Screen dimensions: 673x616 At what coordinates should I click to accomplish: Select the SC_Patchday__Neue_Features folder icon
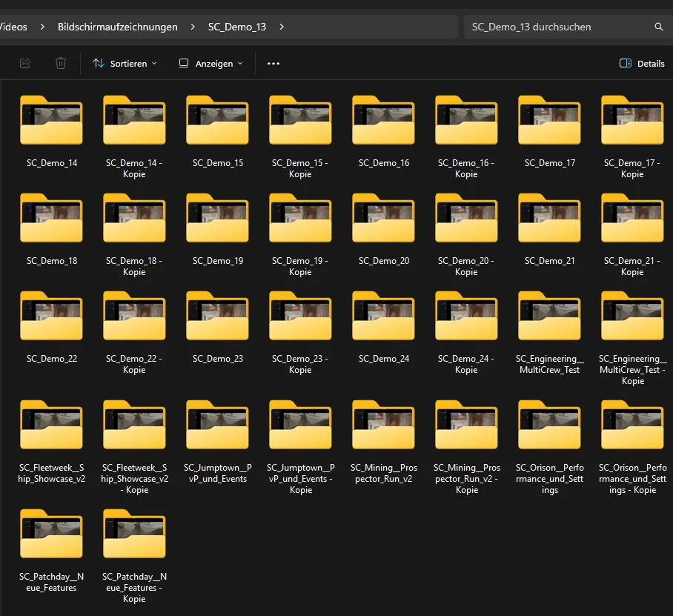(51, 534)
